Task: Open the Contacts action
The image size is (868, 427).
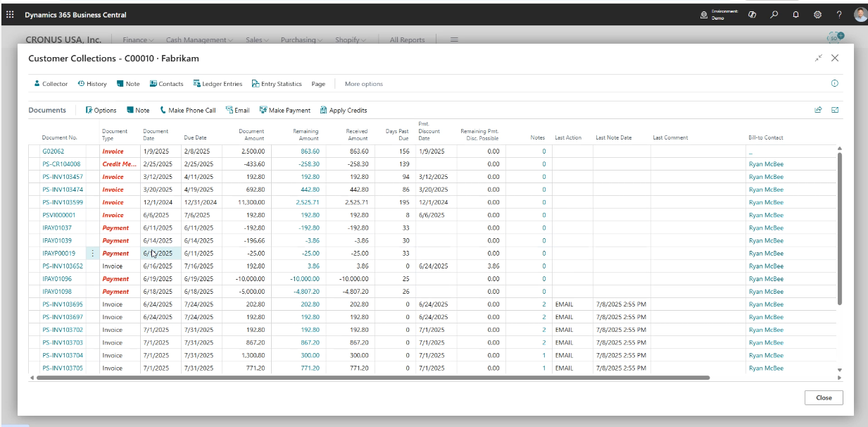Action: (x=166, y=84)
